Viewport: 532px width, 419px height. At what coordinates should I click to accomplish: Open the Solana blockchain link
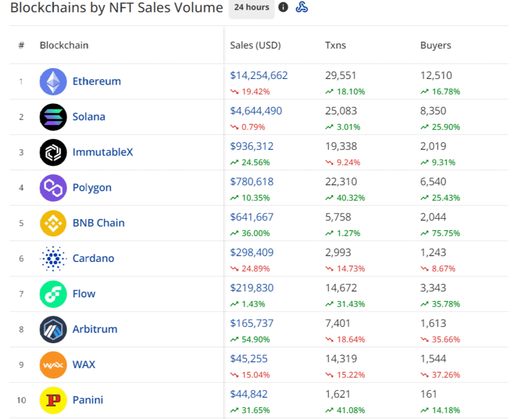coord(89,116)
